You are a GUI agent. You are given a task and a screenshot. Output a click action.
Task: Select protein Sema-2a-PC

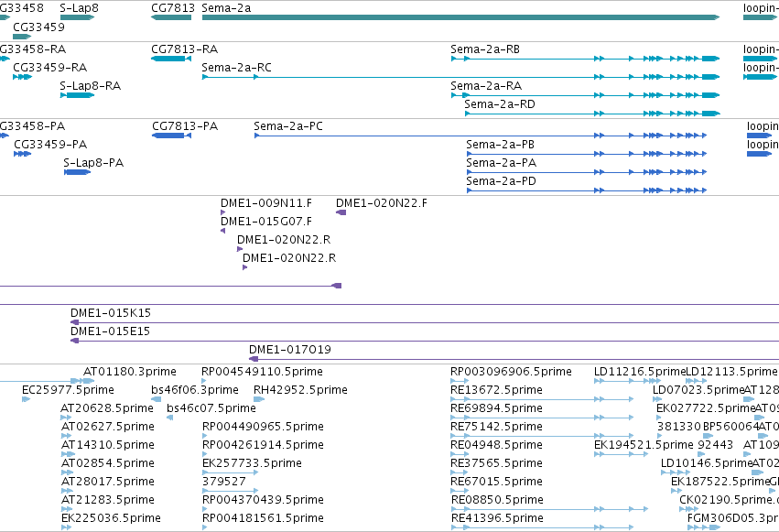click(x=480, y=136)
